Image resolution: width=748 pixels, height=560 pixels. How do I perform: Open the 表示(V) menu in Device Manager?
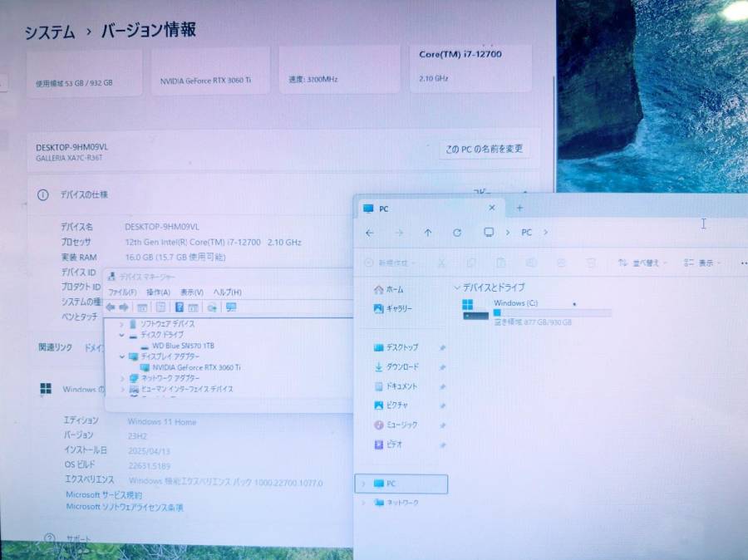pyautogui.click(x=192, y=292)
